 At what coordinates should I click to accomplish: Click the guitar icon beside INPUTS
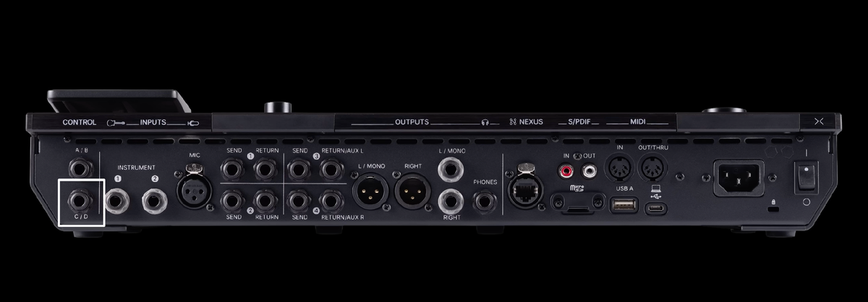click(x=115, y=122)
